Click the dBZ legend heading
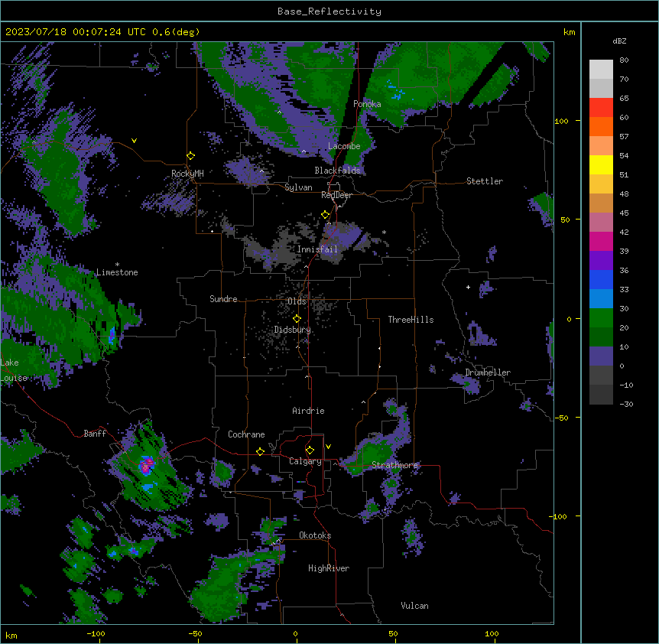The image size is (659, 644). click(619, 41)
